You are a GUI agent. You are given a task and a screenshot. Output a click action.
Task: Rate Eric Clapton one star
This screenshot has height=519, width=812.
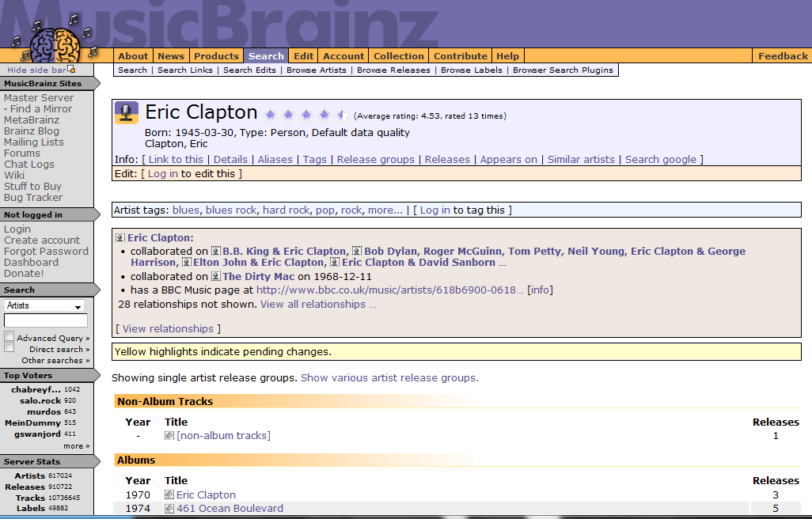(271, 115)
